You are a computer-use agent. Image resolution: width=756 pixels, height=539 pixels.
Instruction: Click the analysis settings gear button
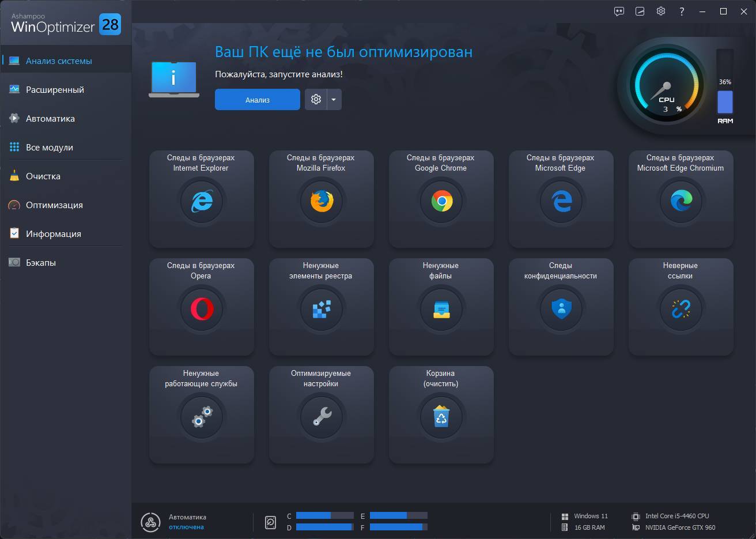[x=316, y=99]
